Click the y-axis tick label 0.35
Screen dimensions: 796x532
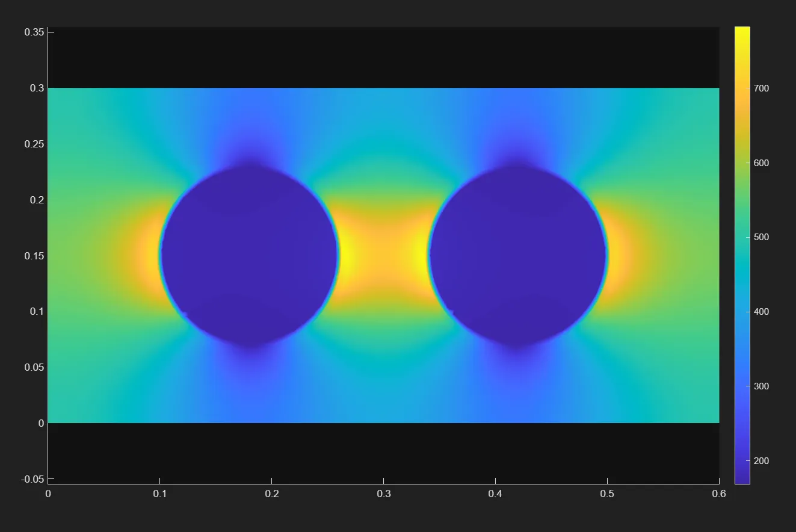pos(34,32)
